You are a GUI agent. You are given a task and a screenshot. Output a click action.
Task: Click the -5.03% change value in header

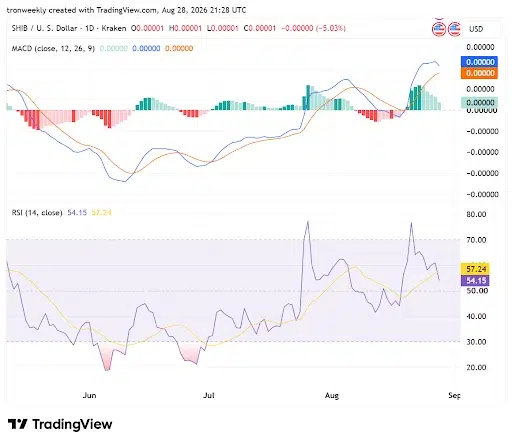(331, 28)
